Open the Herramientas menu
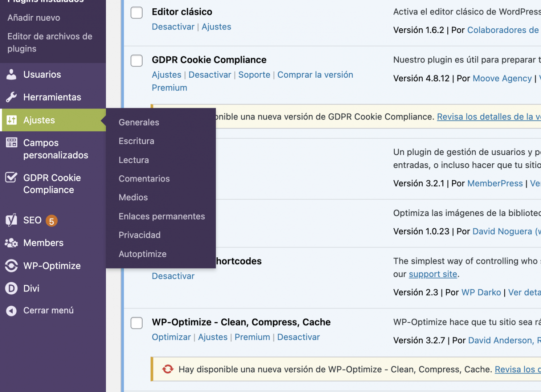The width and height of the screenshot is (541, 392). coord(53,97)
